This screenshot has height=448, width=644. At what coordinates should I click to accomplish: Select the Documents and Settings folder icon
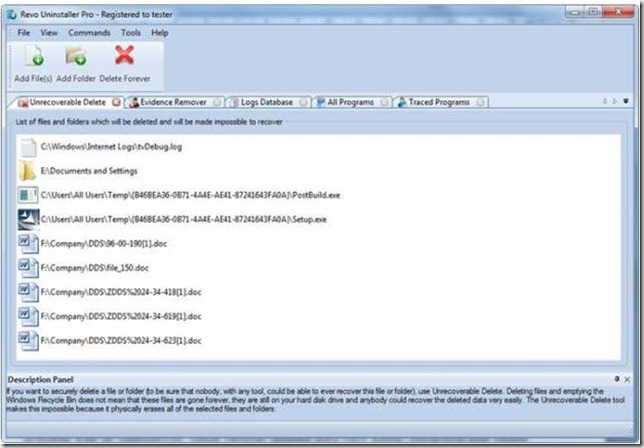coord(28,171)
